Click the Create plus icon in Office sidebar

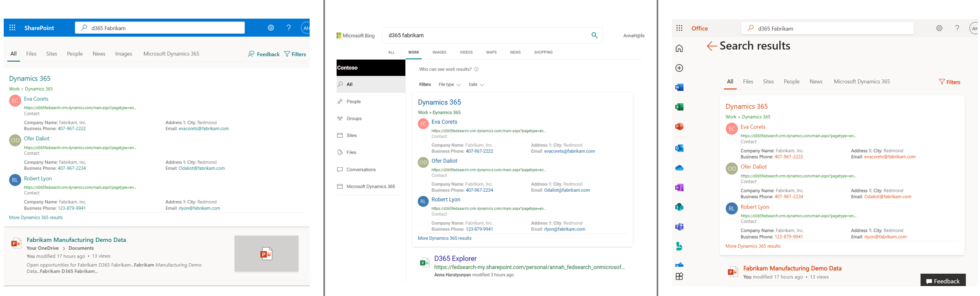679,68
